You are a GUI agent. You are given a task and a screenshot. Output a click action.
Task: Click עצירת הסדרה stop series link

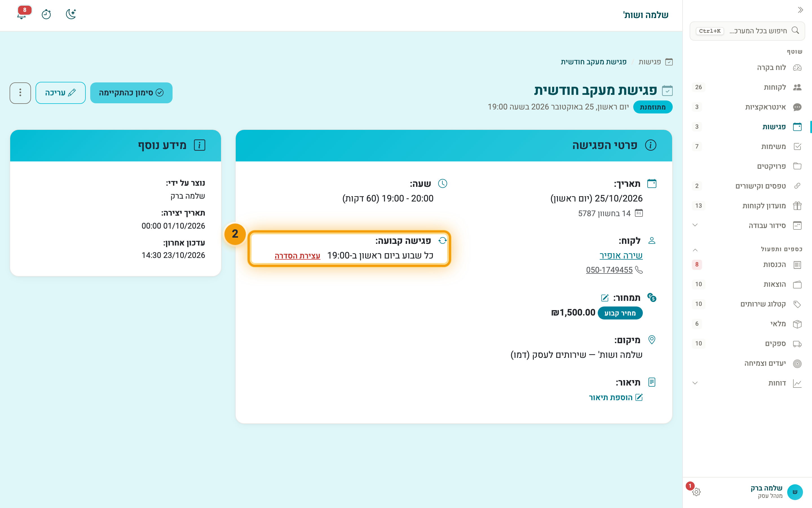(x=297, y=256)
